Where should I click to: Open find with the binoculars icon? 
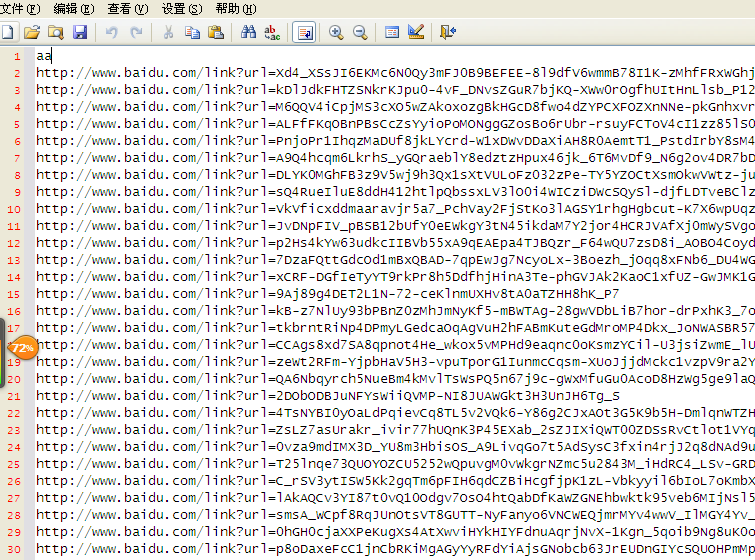[249, 33]
